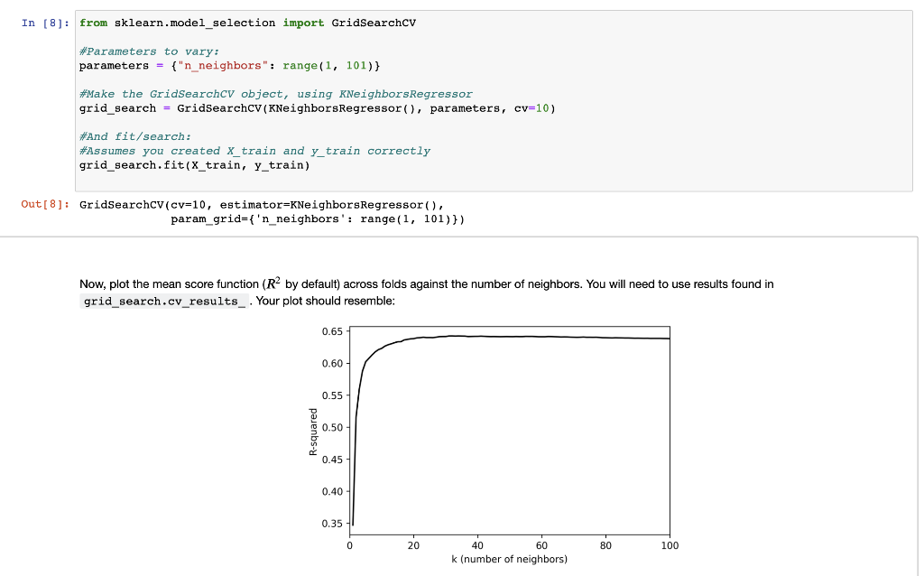Screen dimensions: 924x576
Task: Click the GridSearchCV import line in code cell
Action: pyautogui.click(x=247, y=23)
